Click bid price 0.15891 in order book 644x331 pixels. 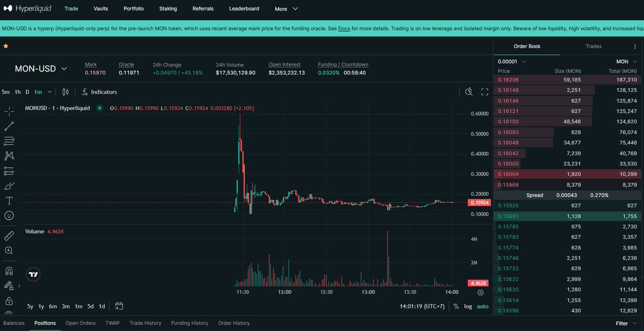(508, 216)
